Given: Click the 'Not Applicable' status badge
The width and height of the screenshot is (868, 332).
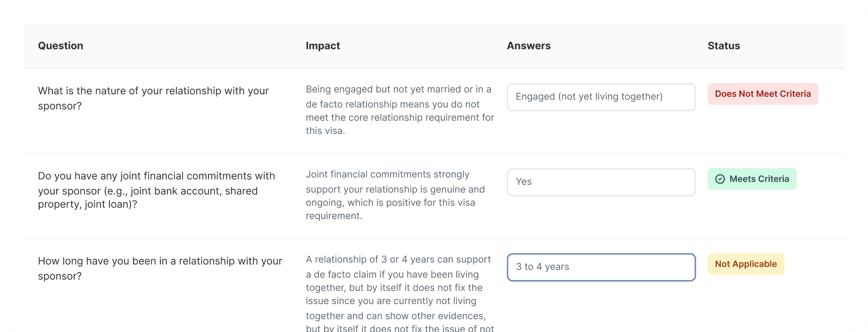Looking at the screenshot, I should click(x=745, y=264).
